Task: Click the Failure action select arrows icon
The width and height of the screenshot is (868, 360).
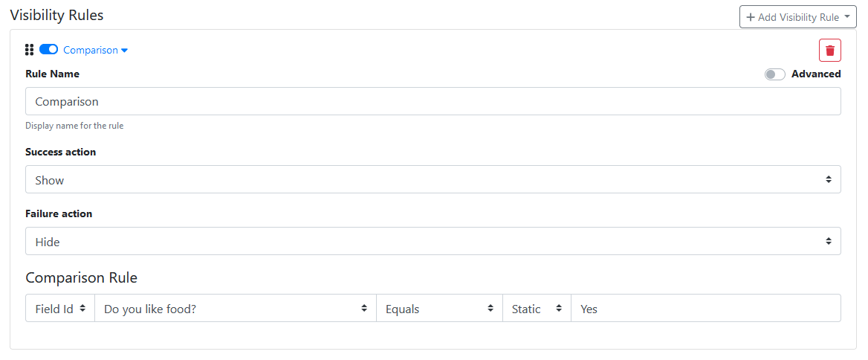Action: [828, 242]
